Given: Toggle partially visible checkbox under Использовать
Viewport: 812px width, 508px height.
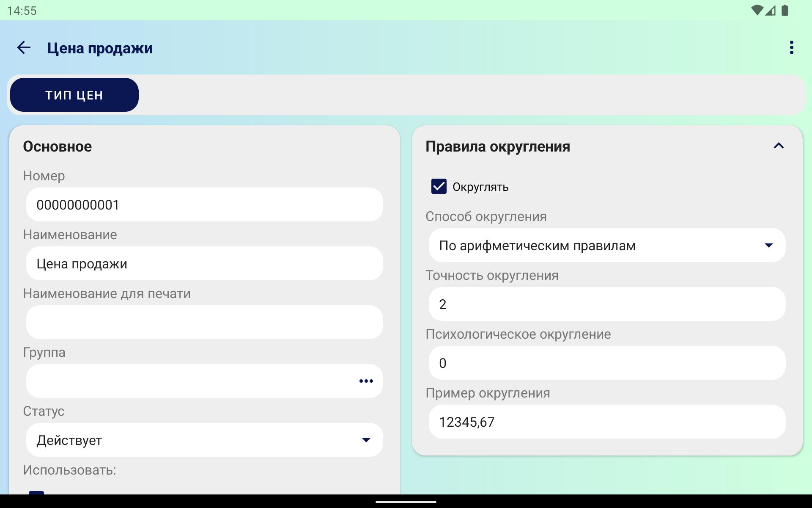Looking at the screenshot, I should (x=36, y=493).
